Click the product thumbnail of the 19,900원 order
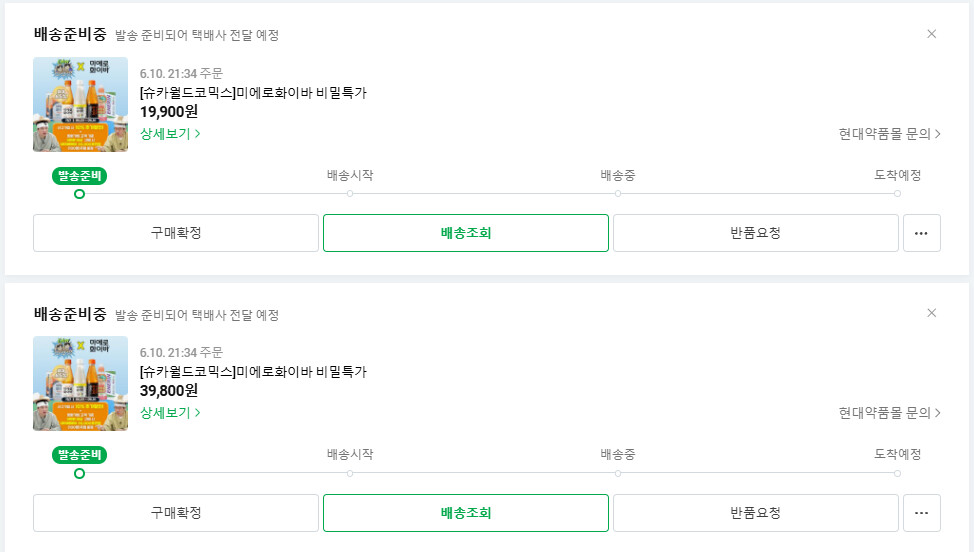This screenshot has width=974, height=552. [x=80, y=104]
